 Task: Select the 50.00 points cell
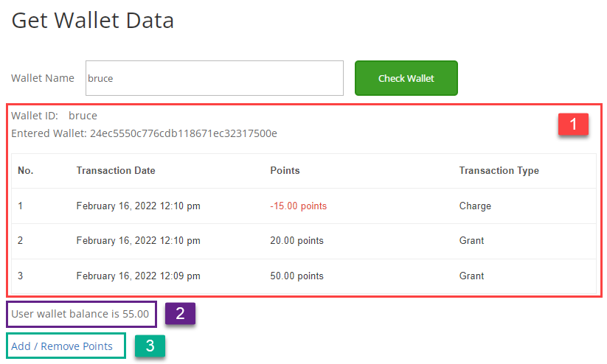coord(297,276)
